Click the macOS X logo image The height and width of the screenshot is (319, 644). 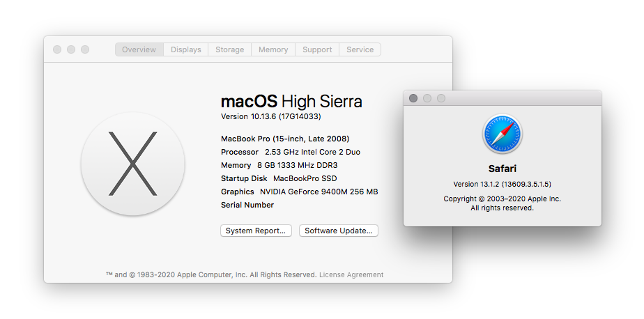tap(132, 164)
